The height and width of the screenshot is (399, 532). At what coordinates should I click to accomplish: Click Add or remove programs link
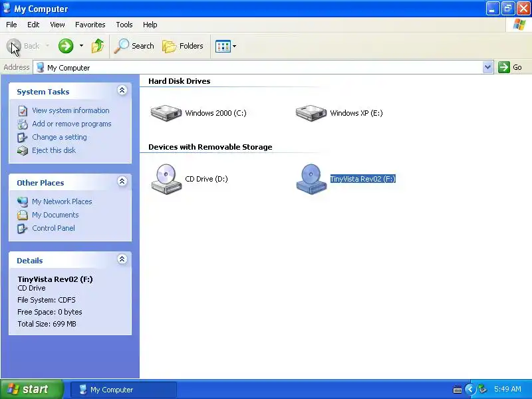coord(72,124)
